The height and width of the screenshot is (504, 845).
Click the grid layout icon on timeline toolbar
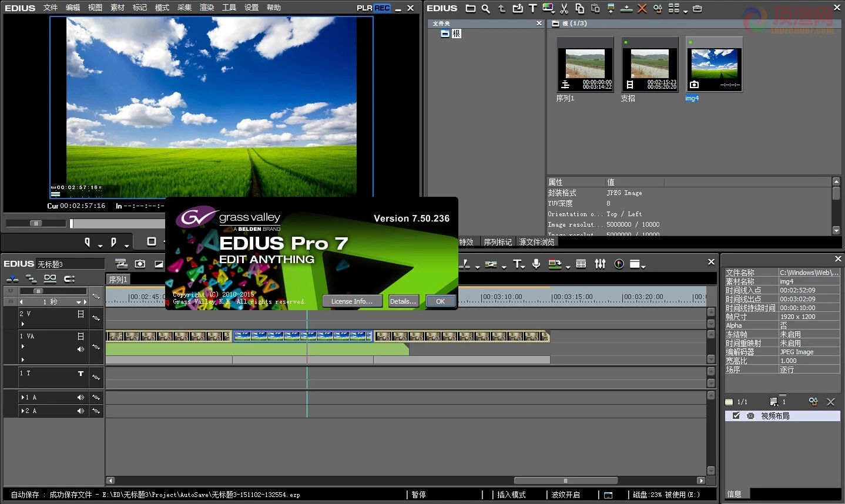click(581, 264)
